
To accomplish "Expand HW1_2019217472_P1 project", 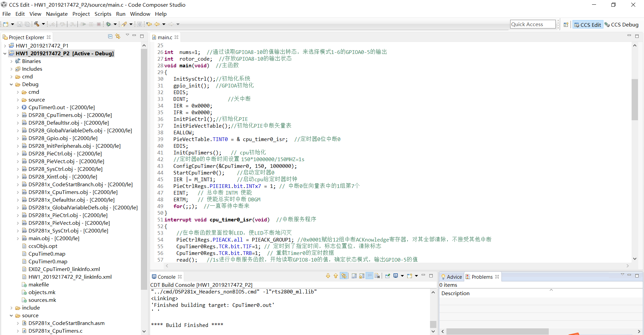I will [5, 46].
